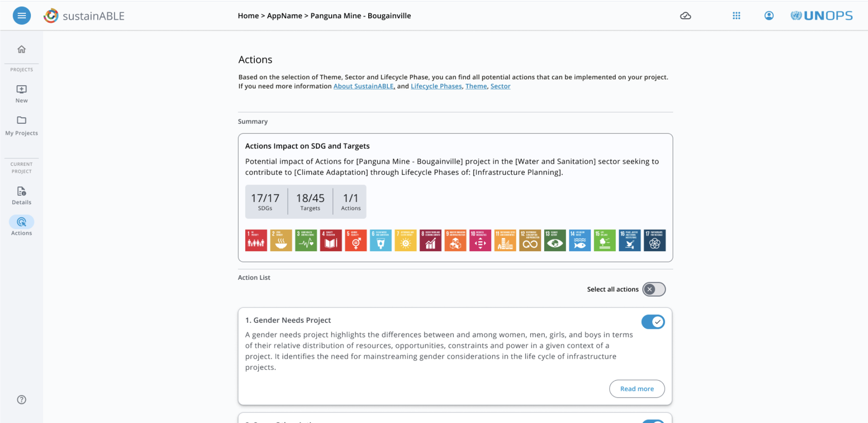Open the apps grid icon
The image size is (868, 423).
[736, 16]
